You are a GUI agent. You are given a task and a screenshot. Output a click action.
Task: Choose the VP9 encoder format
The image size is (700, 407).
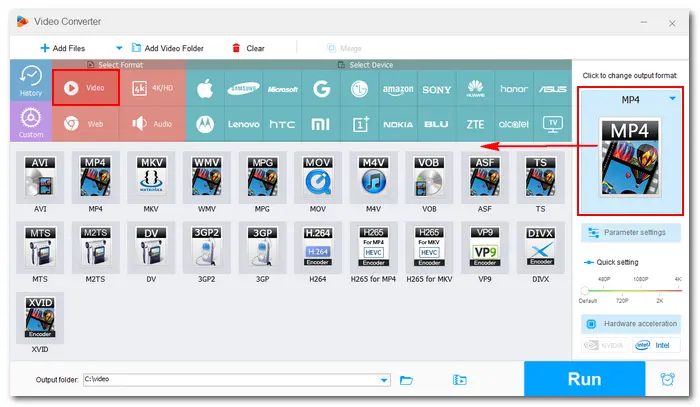pyautogui.click(x=485, y=248)
